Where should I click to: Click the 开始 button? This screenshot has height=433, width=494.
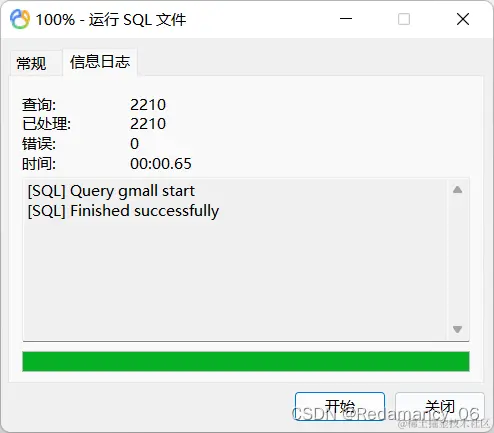(x=340, y=406)
